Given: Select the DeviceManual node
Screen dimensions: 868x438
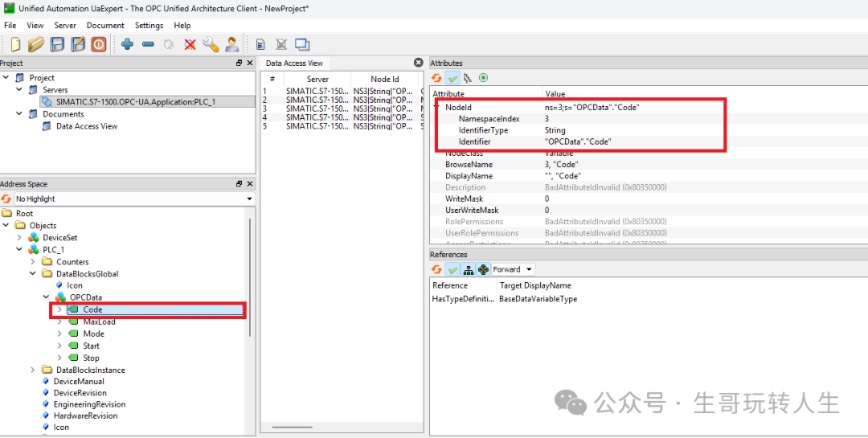Looking at the screenshot, I should tap(79, 382).
